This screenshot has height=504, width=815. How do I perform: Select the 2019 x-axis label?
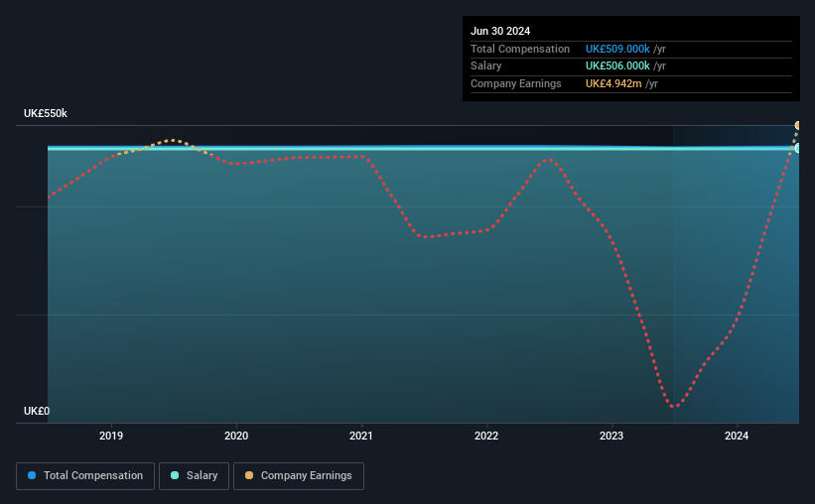111,436
